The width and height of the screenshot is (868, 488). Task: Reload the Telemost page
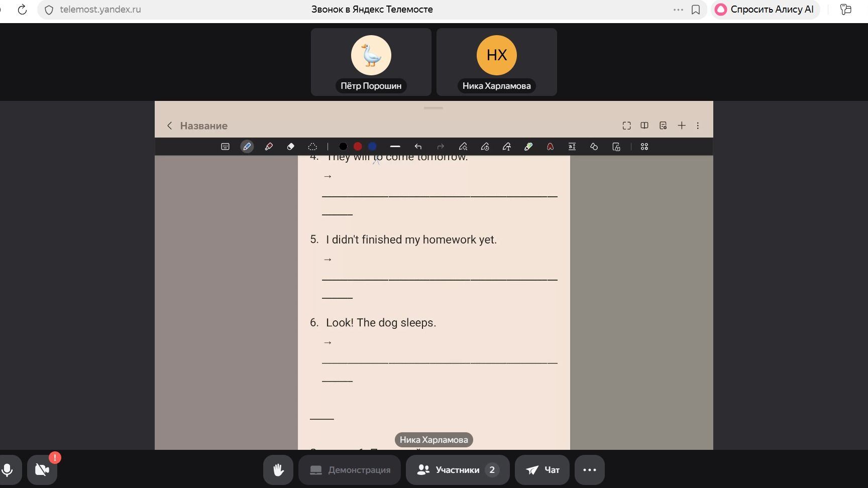22,10
